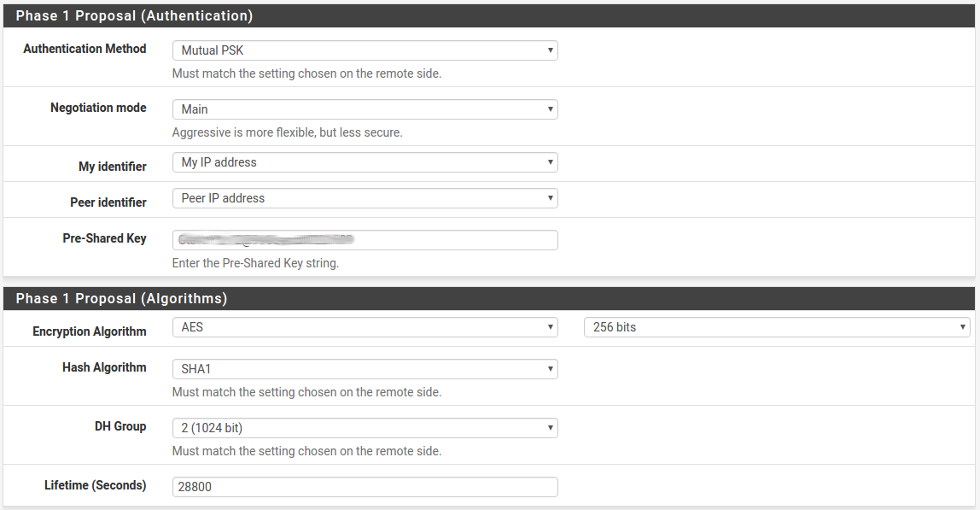Click inside the Pre-Shared Key field

(x=365, y=240)
